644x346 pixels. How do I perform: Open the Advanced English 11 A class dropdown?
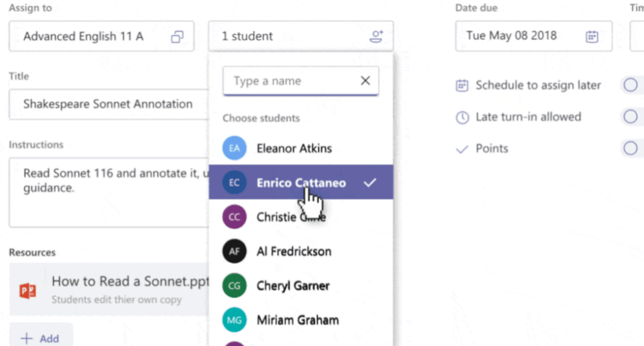101,36
